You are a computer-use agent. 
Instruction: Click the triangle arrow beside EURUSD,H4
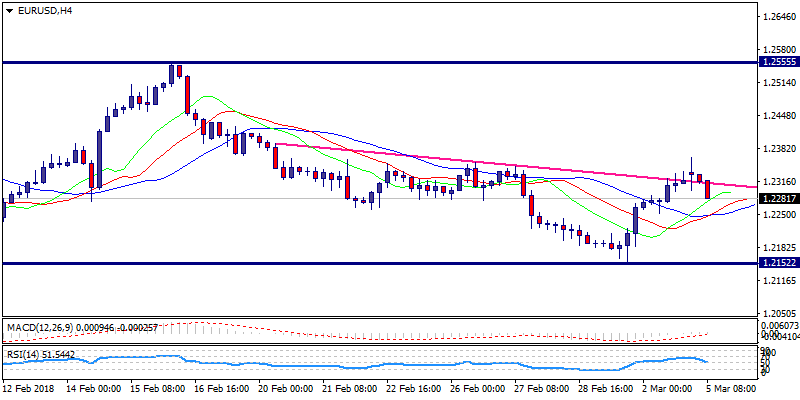9,10
